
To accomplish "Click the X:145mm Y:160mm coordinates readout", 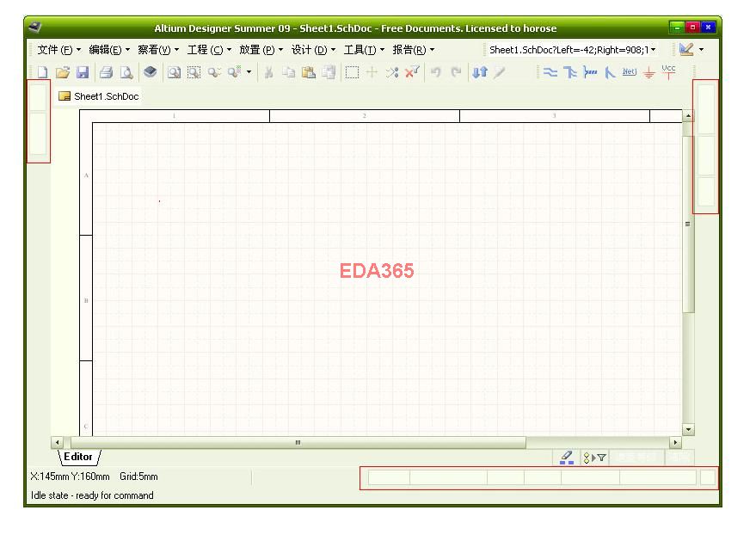I will point(70,476).
